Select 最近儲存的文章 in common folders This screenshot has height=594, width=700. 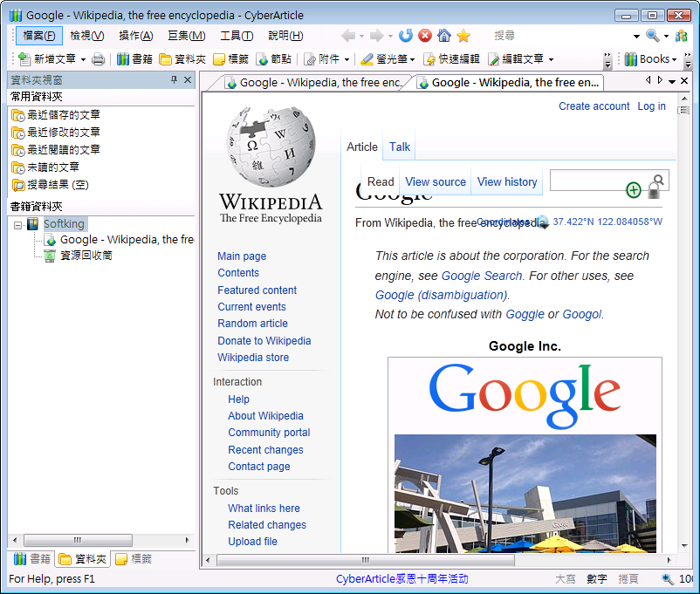pyautogui.click(x=63, y=115)
